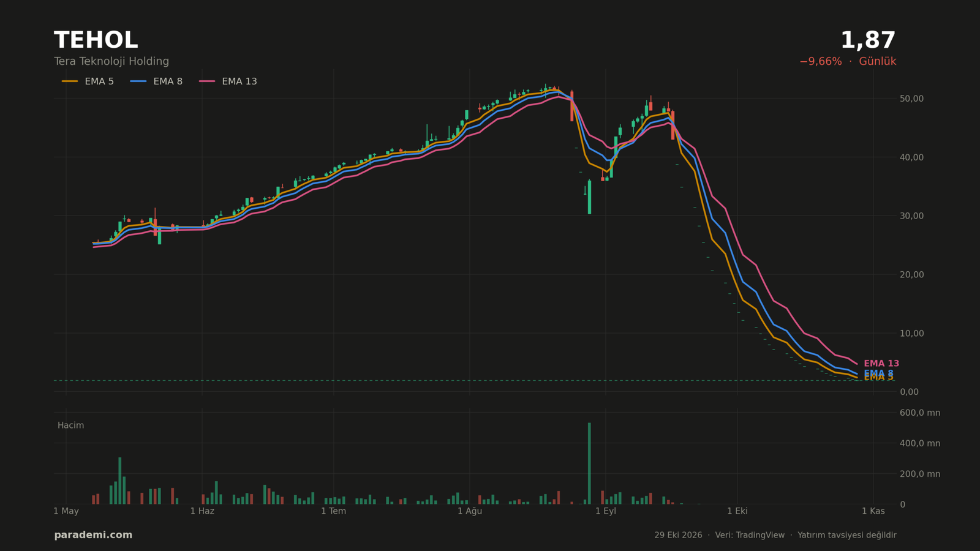The height and width of the screenshot is (551, 980).
Task: Click the 200,0 mn volume axis label
Action: pyautogui.click(x=919, y=474)
